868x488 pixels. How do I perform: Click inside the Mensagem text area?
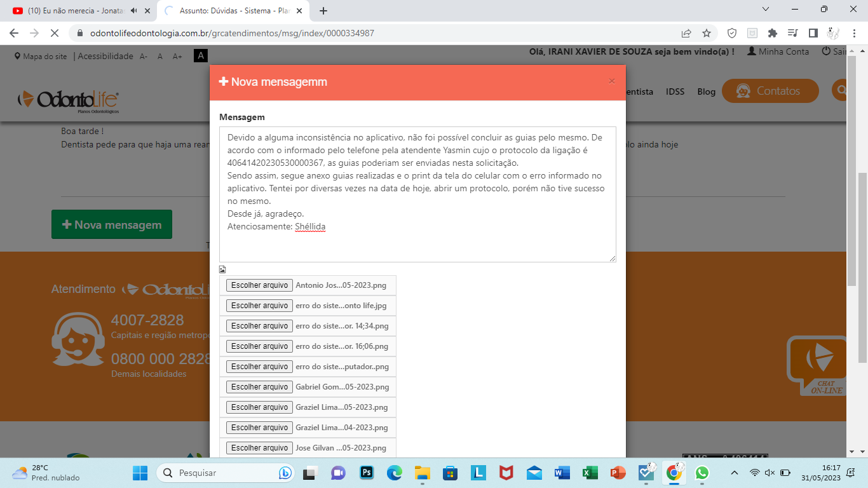point(417,194)
